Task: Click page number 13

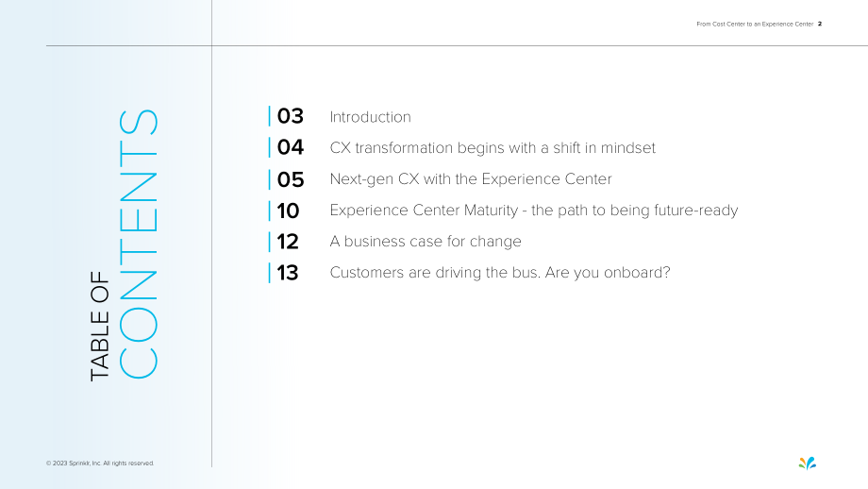Action: click(288, 273)
